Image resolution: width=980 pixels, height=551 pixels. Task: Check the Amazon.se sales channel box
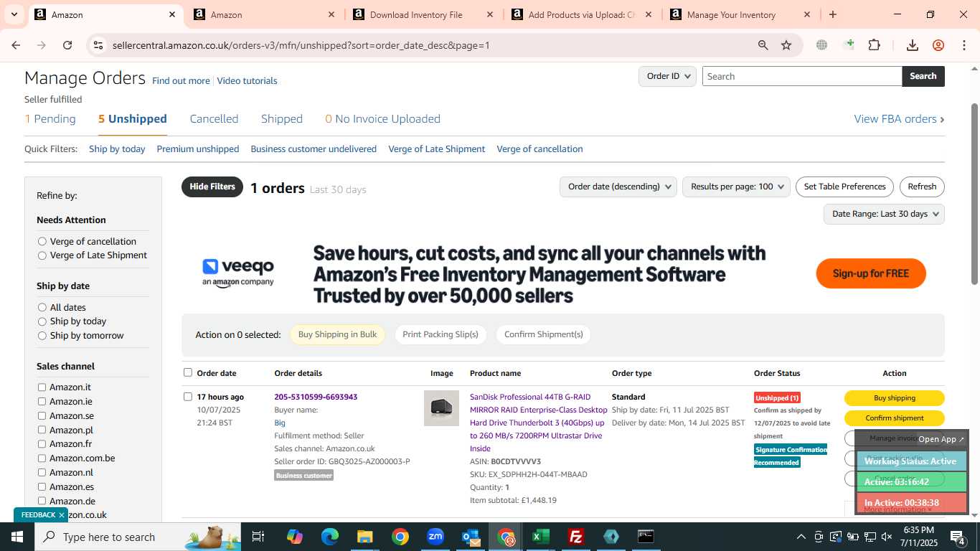[x=42, y=416]
